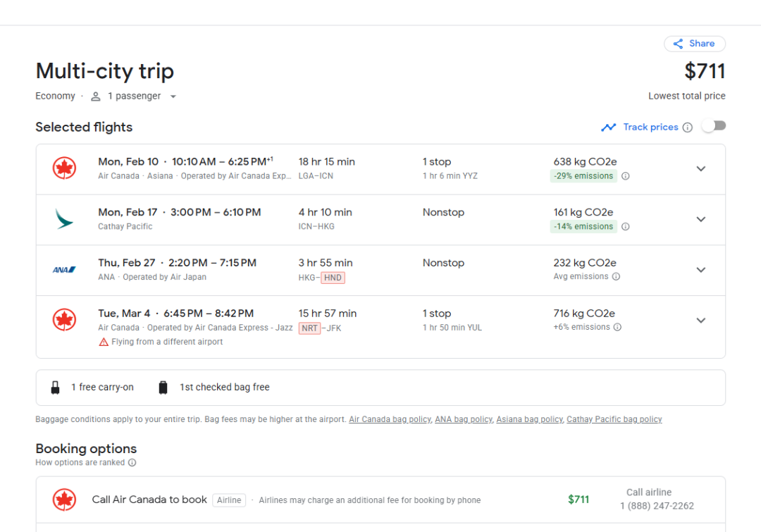This screenshot has height=532, width=761.
Task: Open info icon beside Avg emissions
Action: pos(616,277)
